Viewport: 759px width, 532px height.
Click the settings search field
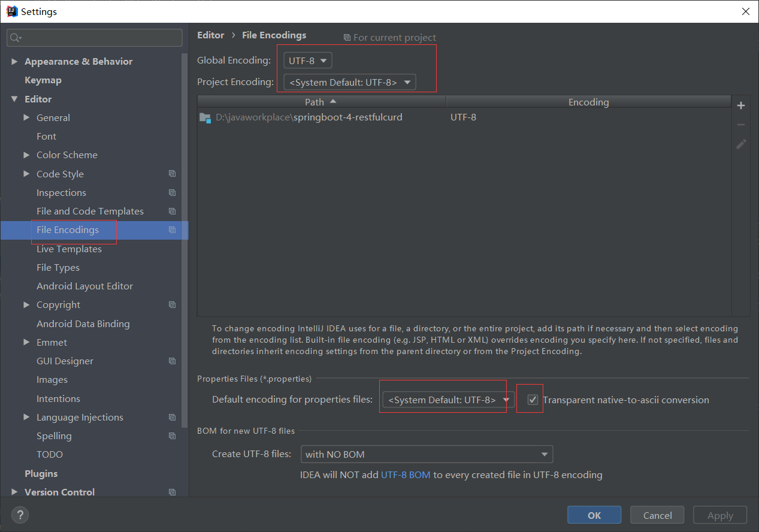(x=95, y=38)
